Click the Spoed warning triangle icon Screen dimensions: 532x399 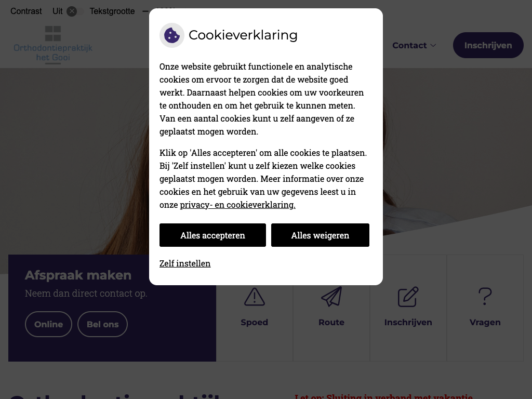click(255, 297)
